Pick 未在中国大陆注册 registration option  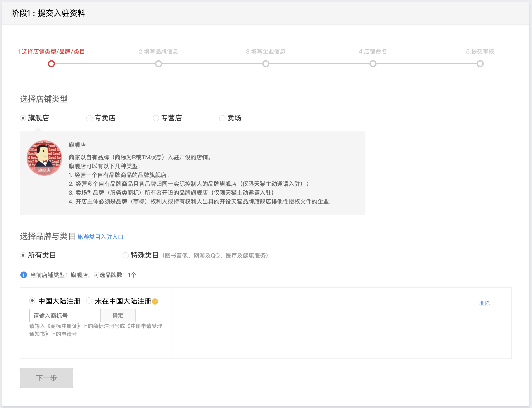(x=89, y=301)
